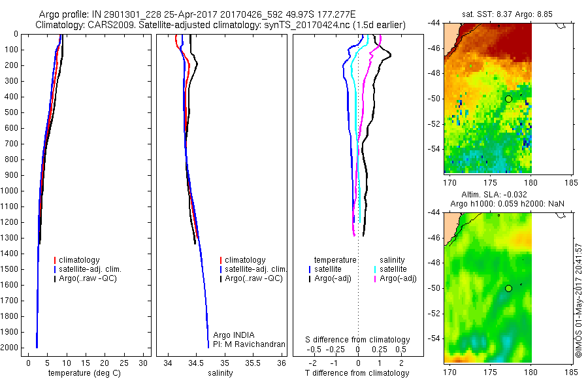
Task: Click blue swatch beside temperature 'satellite' legend
Action: coord(310,269)
